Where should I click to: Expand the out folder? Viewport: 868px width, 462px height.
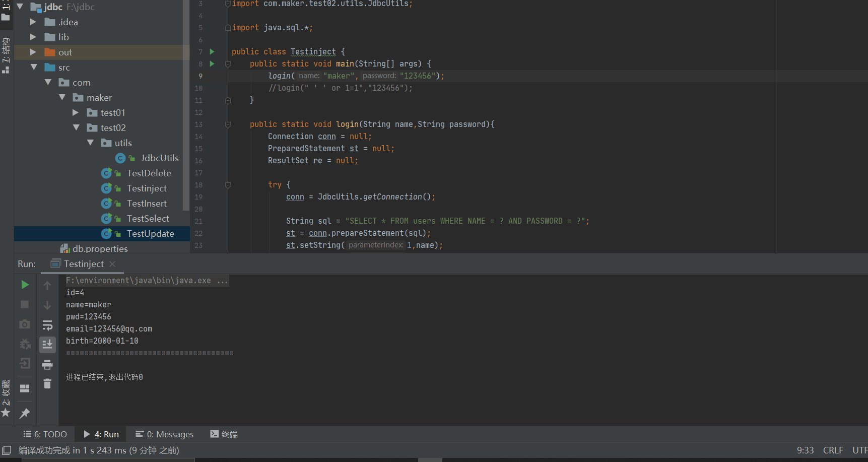click(33, 52)
